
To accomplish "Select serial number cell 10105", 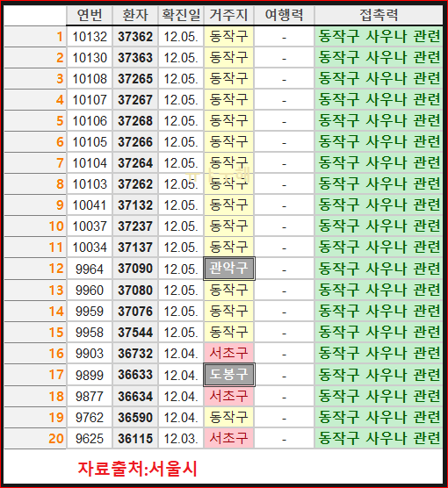I will (90, 142).
